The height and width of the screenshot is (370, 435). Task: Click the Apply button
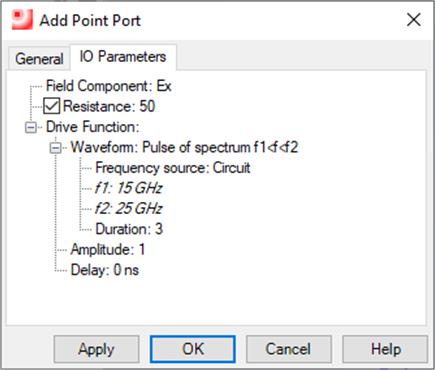96,349
